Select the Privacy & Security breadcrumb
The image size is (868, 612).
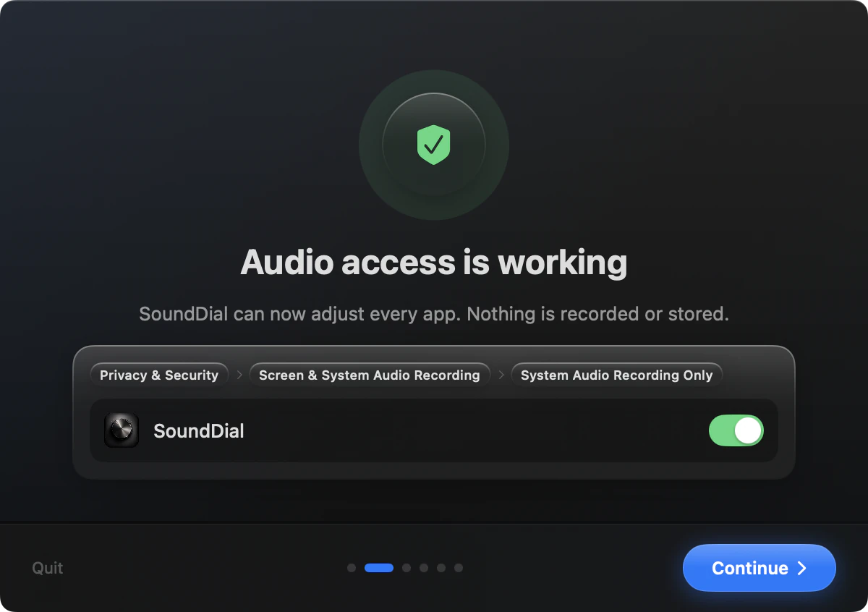tap(159, 375)
